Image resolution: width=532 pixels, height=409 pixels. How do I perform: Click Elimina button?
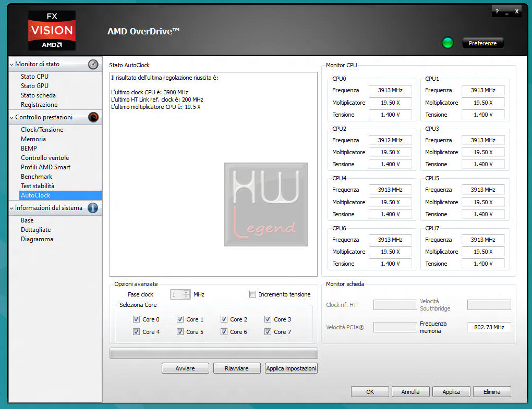click(x=492, y=392)
